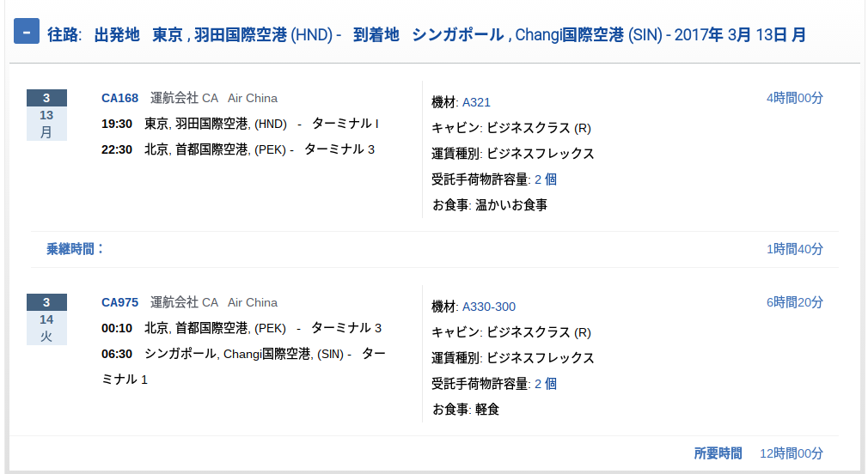
Task: Collapse the outbound flight section with the minus button
Action: (x=27, y=32)
